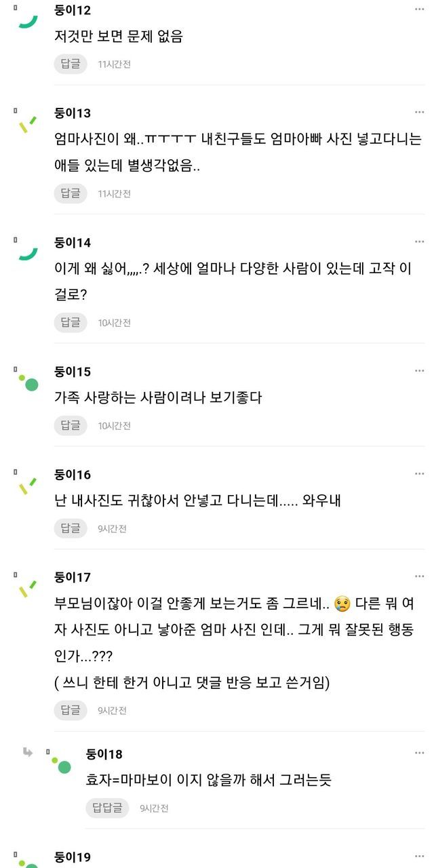Reply to 둥이12 with 답글 button
The width and height of the screenshot is (434, 868).
point(71,64)
